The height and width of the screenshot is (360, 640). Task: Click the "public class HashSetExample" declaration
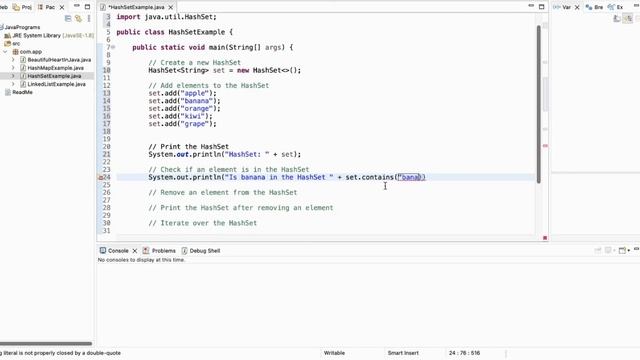click(x=174, y=32)
